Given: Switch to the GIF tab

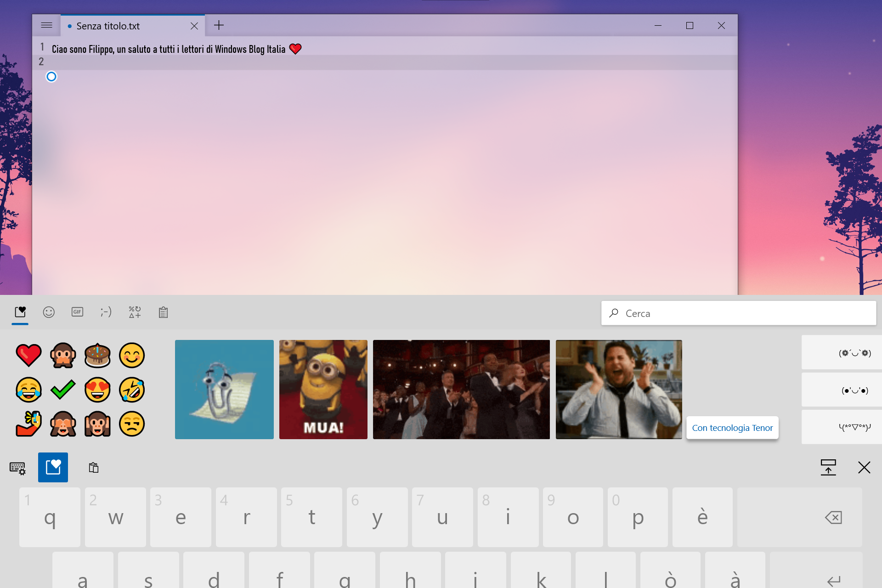Looking at the screenshot, I should [x=77, y=312].
